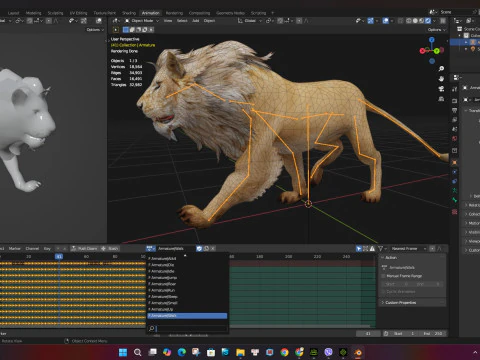480x360 pixels.
Task: Open the Tool properties tab icon
Action: coord(454,89)
